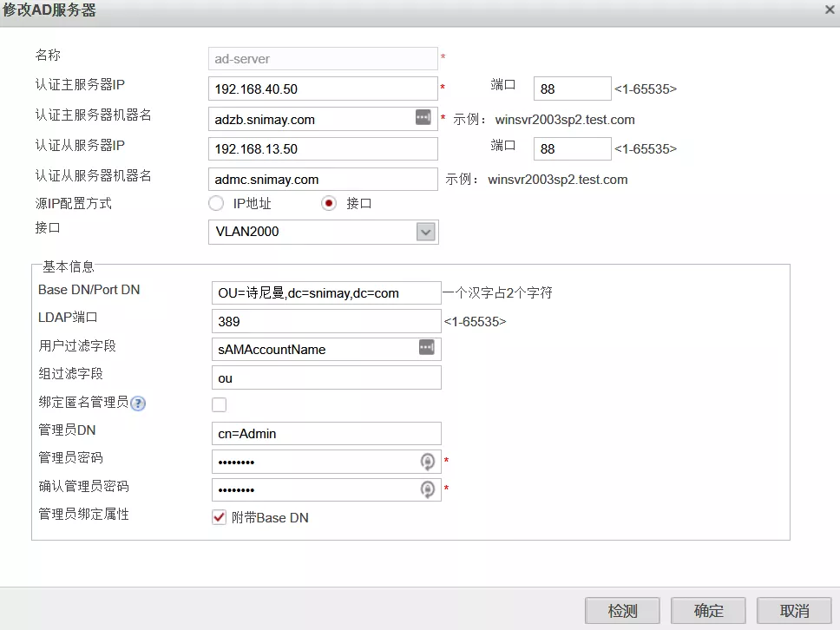The width and height of the screenshot is (840, 630).
Task: Click the help icon beside bind anonymous admin
Action: [138, 404]
